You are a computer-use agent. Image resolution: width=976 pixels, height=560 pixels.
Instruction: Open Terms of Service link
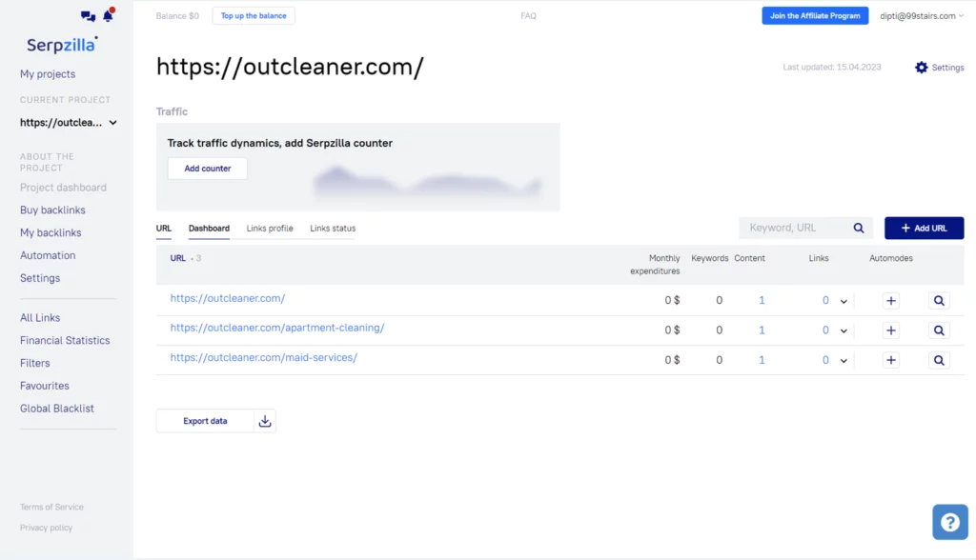pyautogui.click(x=51, y=507)
